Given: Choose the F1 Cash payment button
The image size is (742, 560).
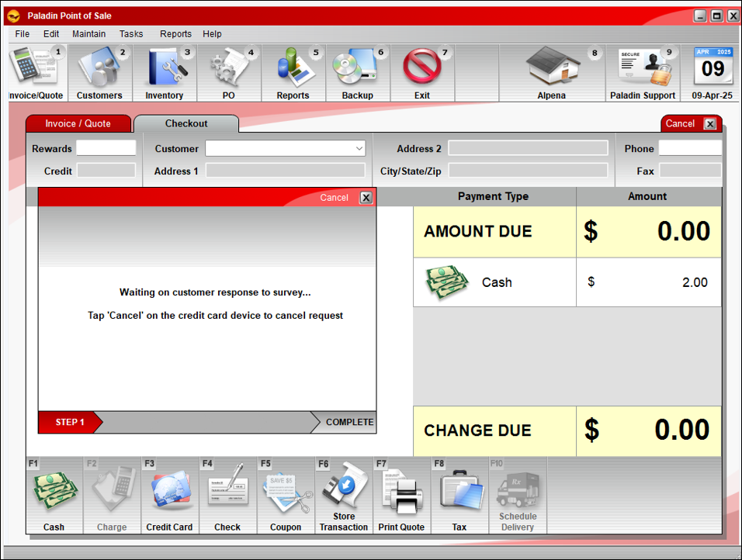Looking at the screenshot, I should [x=54, y=495].
